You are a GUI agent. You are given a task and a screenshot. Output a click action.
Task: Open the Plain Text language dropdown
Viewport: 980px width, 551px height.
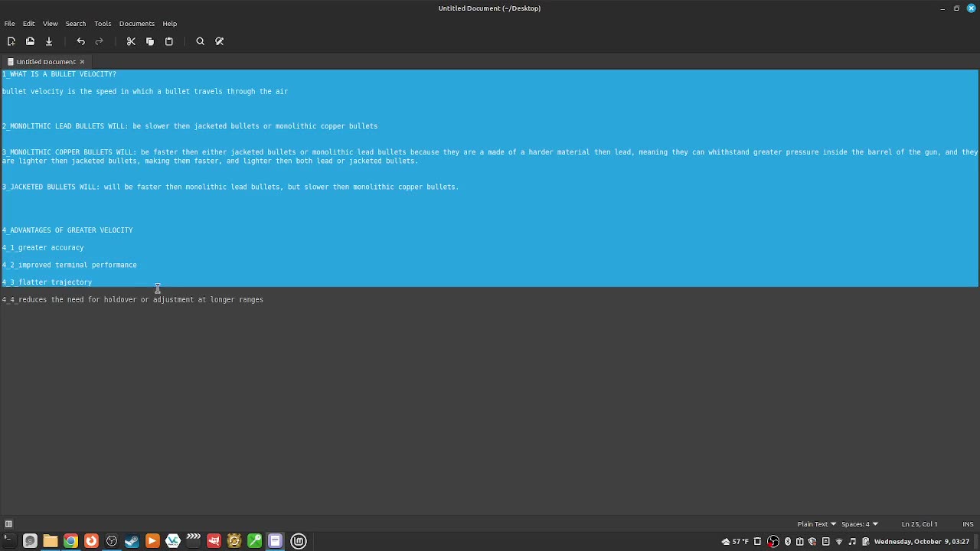817,524
